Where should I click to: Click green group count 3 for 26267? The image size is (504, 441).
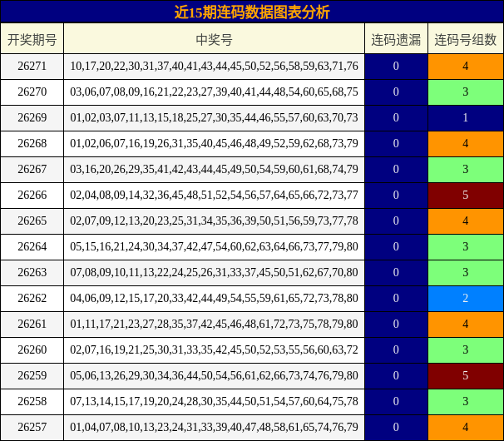coord(466,169)
